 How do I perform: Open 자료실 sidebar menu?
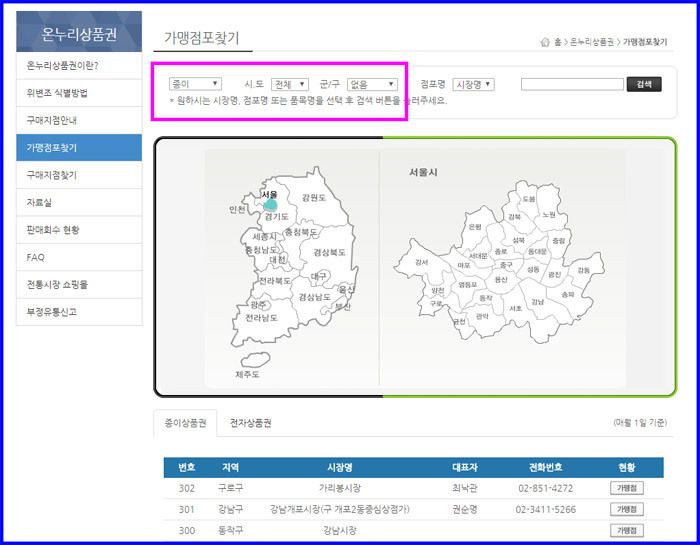(79, 202)
